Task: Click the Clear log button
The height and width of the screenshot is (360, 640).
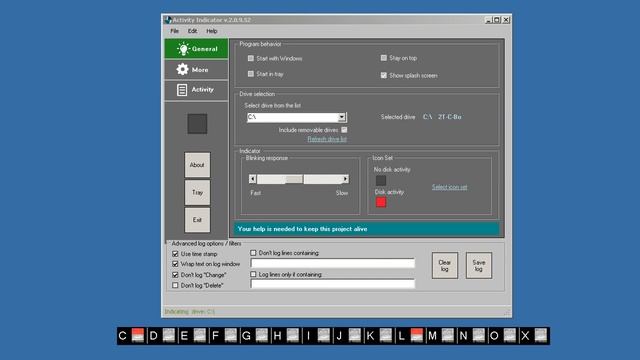Action: coord(444,266)
